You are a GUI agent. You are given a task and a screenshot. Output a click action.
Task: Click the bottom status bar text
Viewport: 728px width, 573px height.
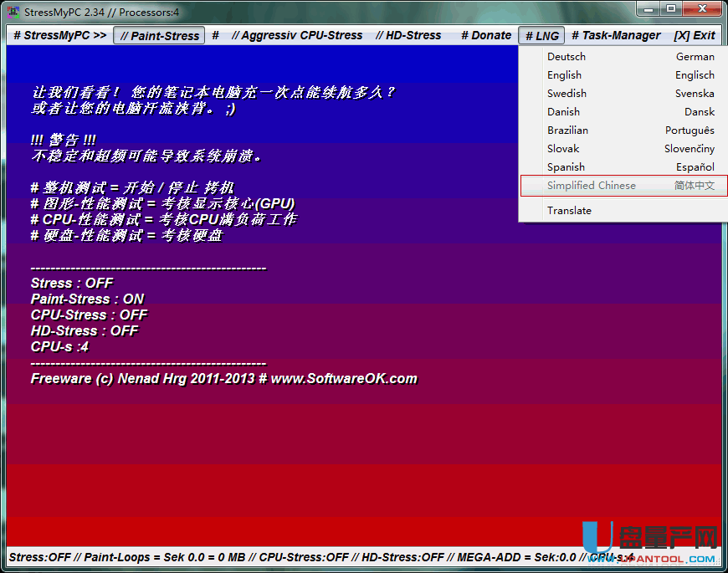[293, 557]
